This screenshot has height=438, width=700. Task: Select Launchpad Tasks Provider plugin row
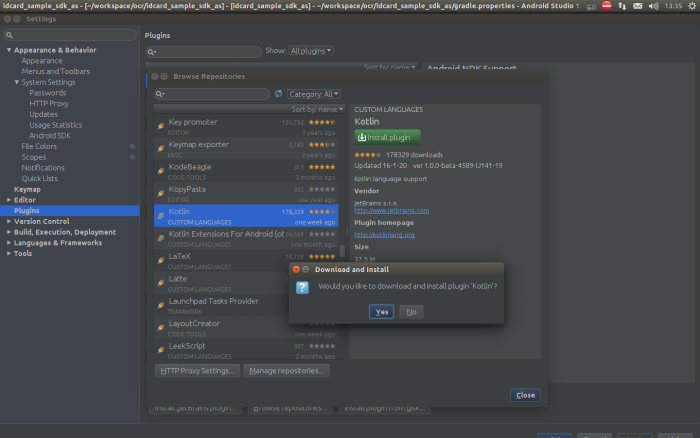pos(222,305)
